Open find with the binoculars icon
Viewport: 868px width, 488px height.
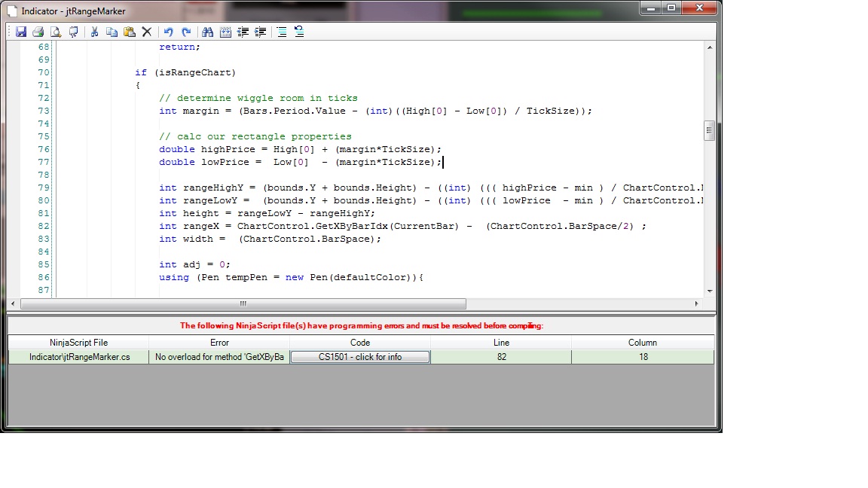pos(208,32)
